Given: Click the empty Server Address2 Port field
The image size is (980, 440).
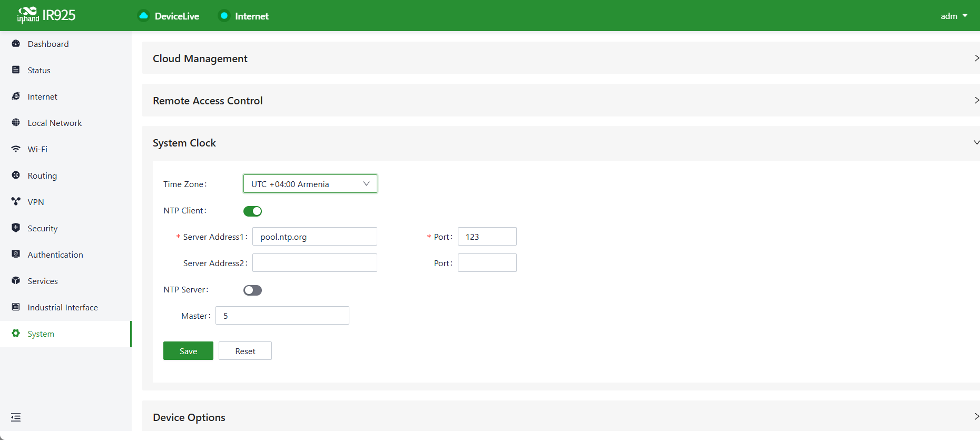Looking at the screenshot, I should [x=487, y=263].
